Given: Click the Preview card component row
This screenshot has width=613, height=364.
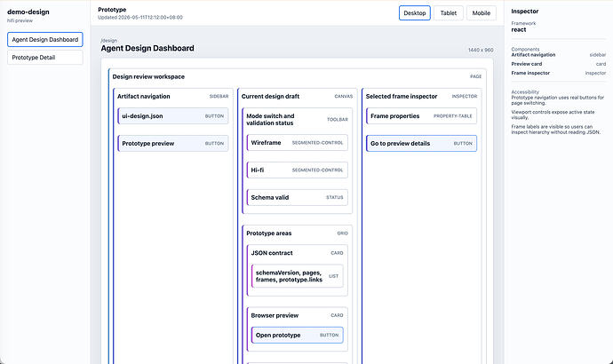Looking at the screenshot, I should (559, 64).
